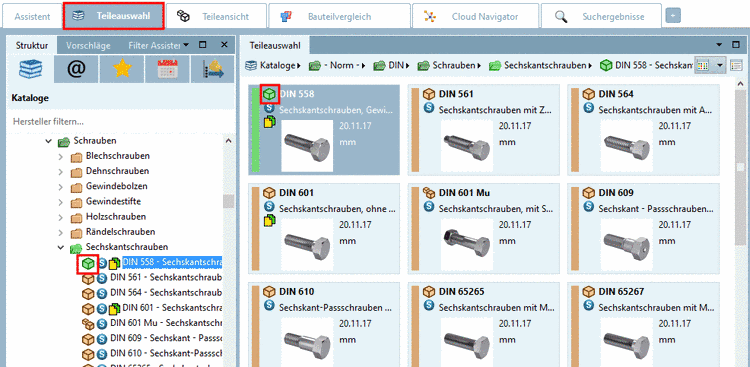Collapse the Sechskantschrauben tree node
Screen dimensions: 750x367
[61, 247]
